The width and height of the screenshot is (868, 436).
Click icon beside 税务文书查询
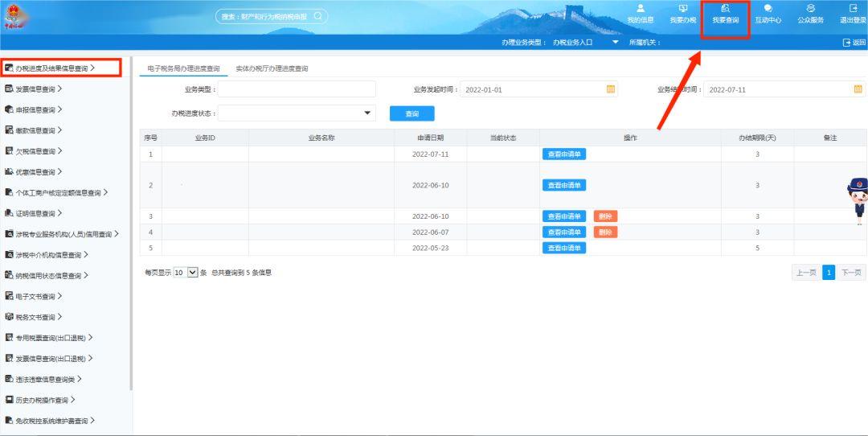click(9, 317)
